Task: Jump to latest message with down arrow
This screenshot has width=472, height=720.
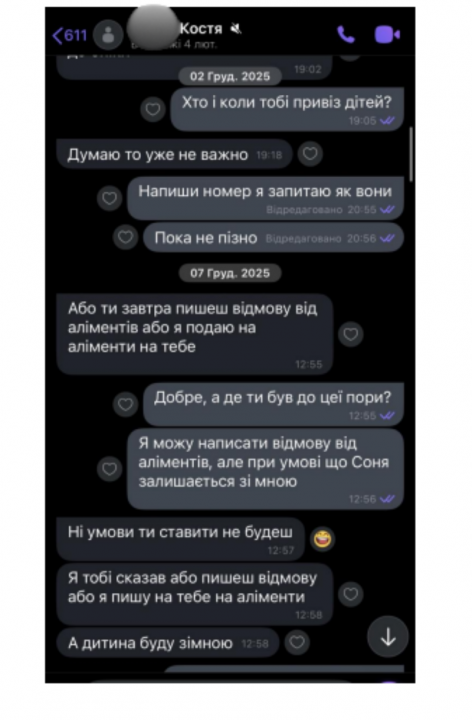Action: coord(388,637)
